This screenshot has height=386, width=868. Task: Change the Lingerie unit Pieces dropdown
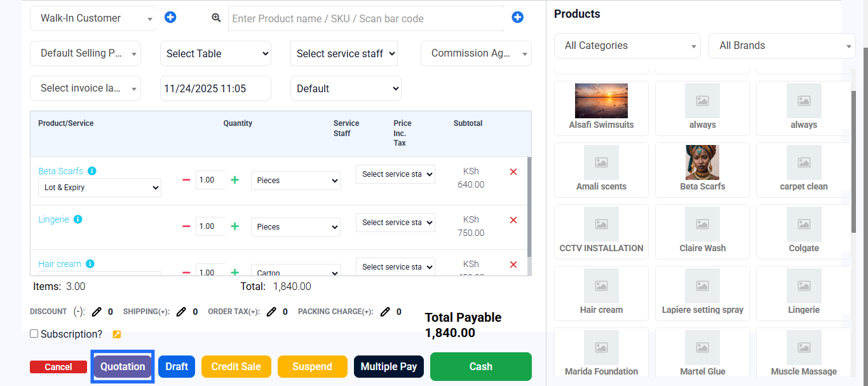coord(295,227)
